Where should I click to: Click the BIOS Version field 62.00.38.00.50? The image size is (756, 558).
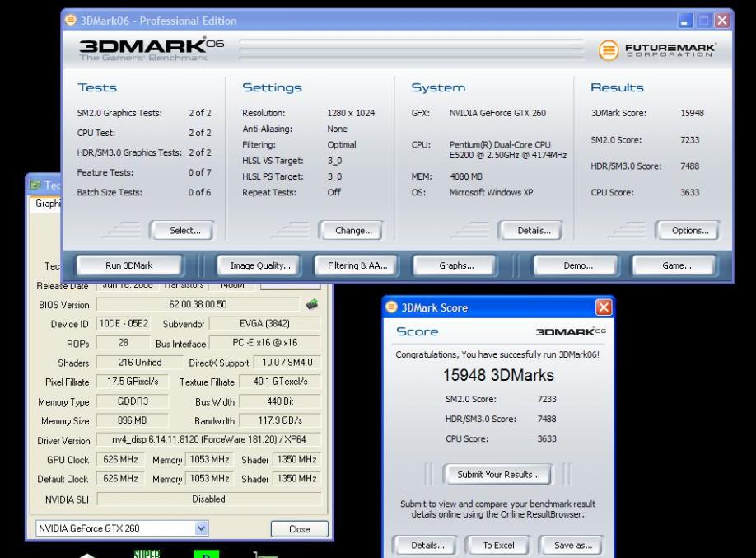pos(198,304)
